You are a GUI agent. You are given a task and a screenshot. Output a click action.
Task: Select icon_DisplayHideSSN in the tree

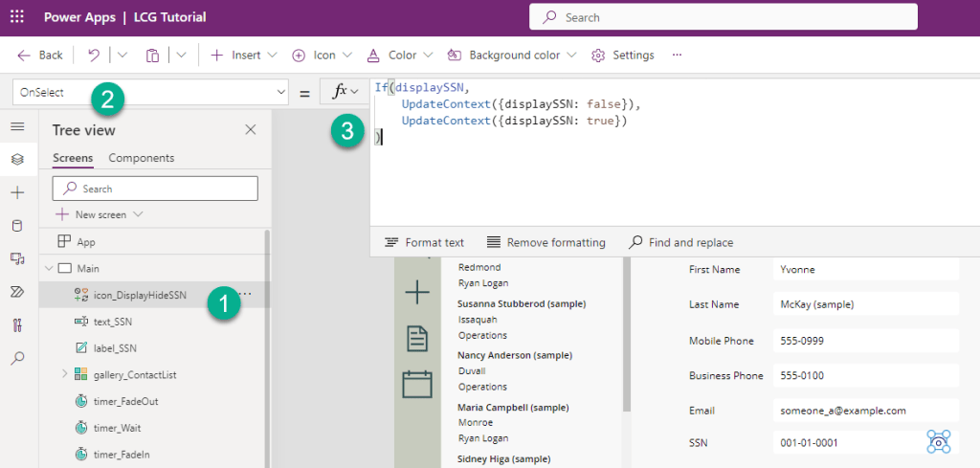140,295
